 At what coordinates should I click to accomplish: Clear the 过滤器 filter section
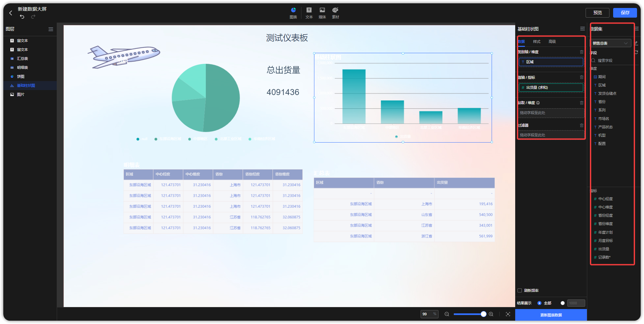pyautogui.click(x=582, y=125)
